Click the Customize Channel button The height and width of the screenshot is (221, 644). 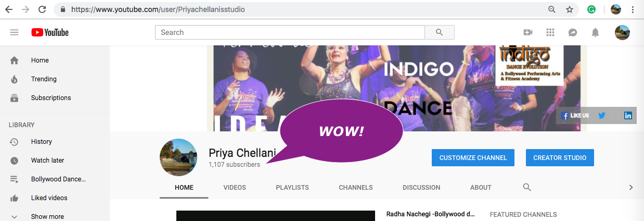pyautogui.click(x=473, y=158)
